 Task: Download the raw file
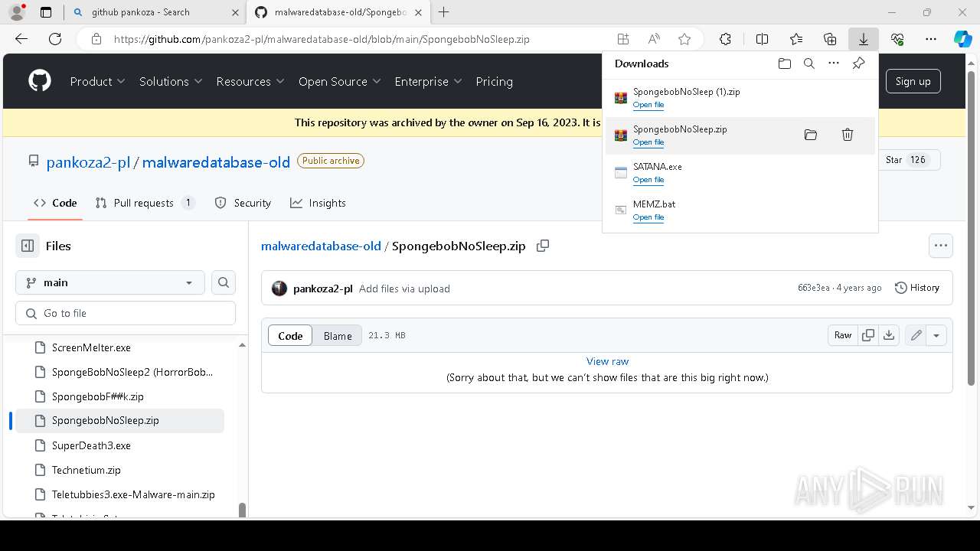click(x=889, y=335)
